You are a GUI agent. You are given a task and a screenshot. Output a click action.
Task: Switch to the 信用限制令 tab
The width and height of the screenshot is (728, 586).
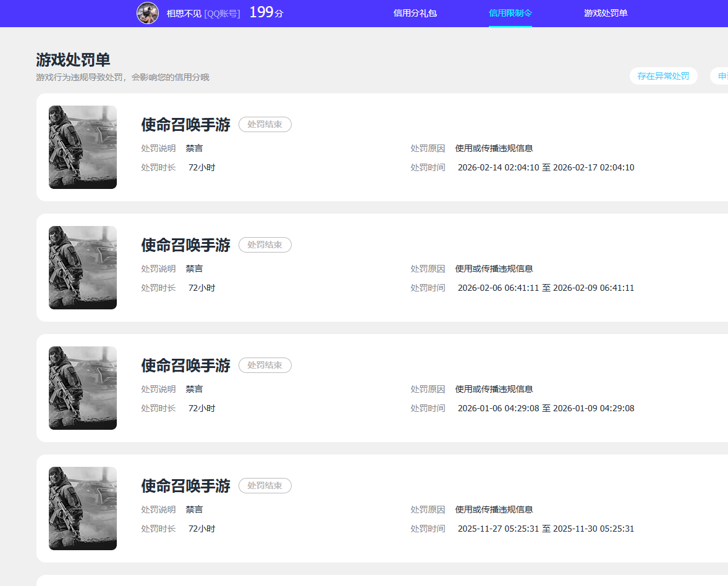click(510, 13)
